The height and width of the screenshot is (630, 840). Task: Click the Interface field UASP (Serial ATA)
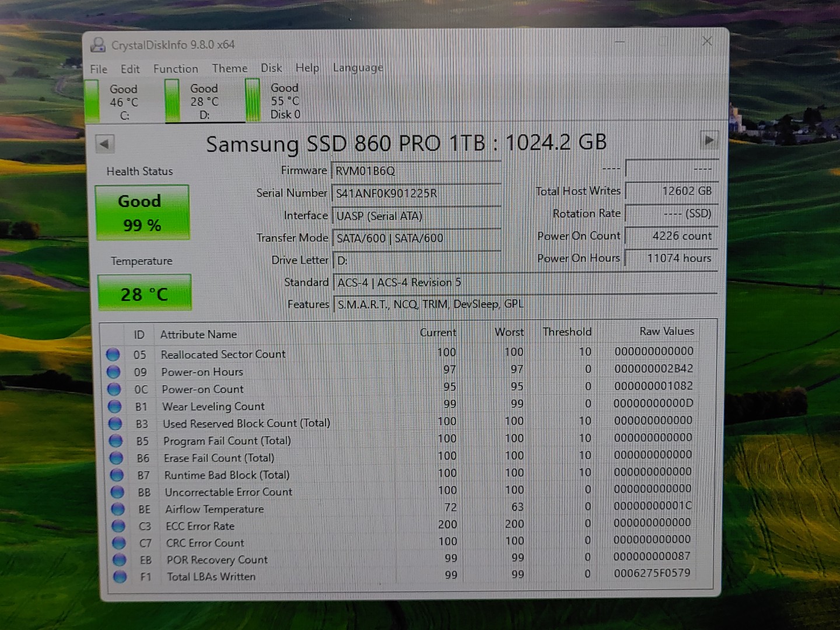[416, 216]
